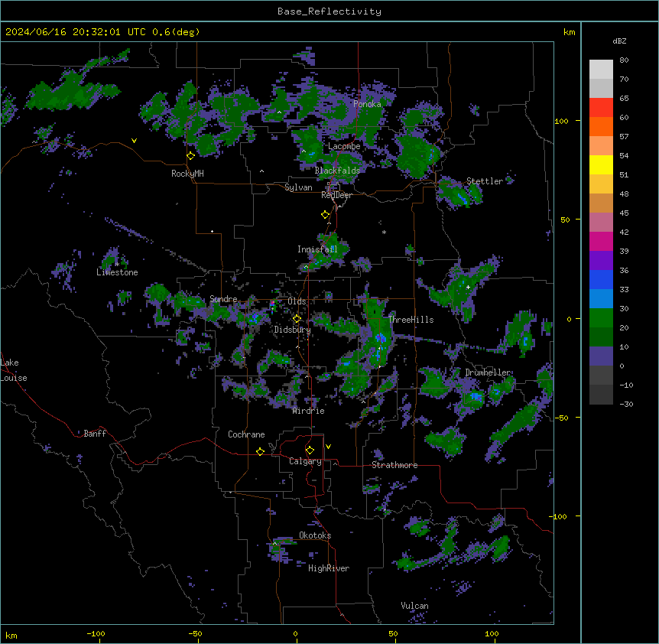Click the Strathmore city label
Viewport: 659px width, 644px height.
394,465
